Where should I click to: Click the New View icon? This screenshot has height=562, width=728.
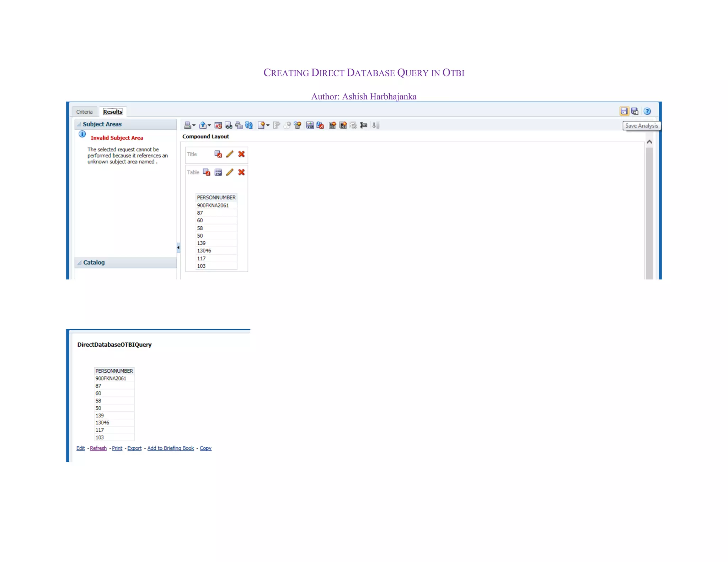pos(261,125)
